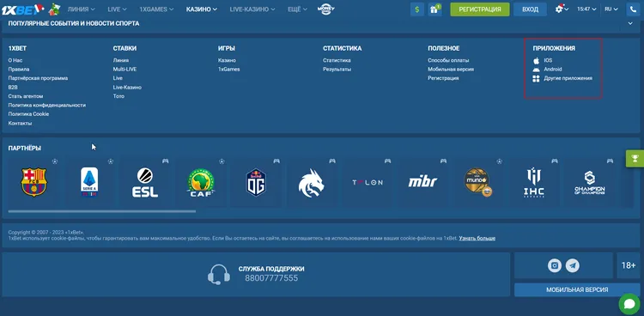
Task: Open the gift bonuses icon
Action: coord(434,9)
